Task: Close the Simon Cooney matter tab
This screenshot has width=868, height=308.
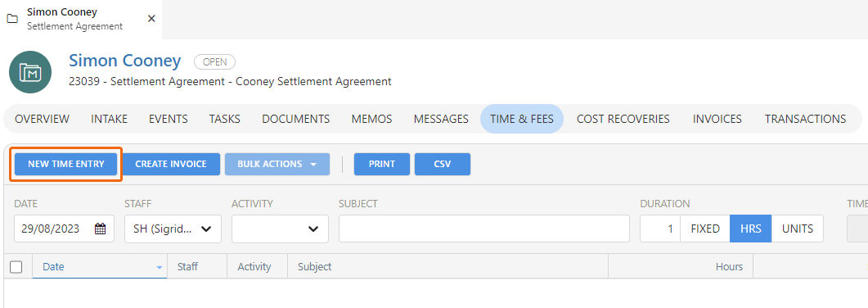Action: tap(151, 19)
